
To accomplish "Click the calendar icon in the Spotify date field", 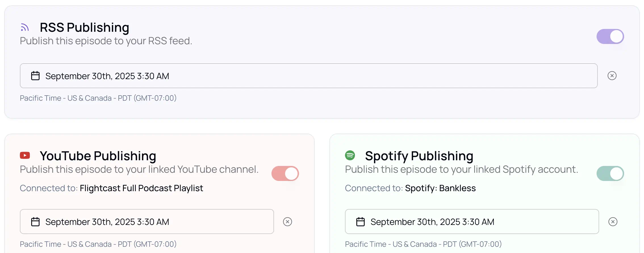I will pos(360,222).
